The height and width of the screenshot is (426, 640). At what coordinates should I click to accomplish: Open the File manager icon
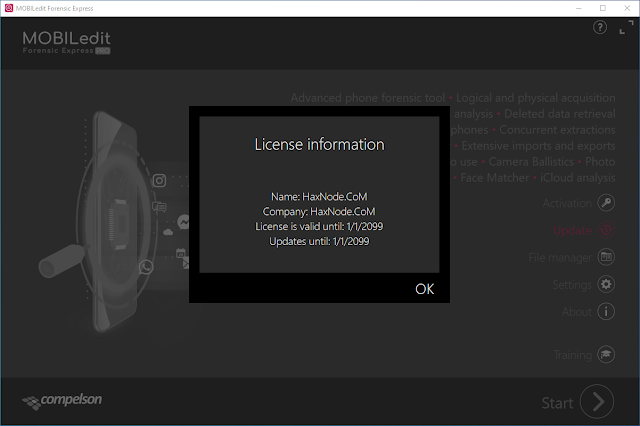(606, 257)
